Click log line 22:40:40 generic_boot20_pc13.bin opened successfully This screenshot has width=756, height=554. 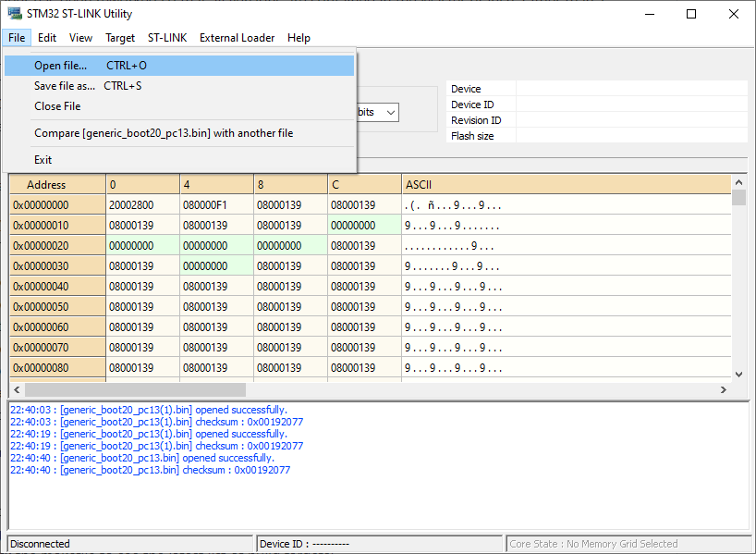pyautogui.click(x=142, y=458)
